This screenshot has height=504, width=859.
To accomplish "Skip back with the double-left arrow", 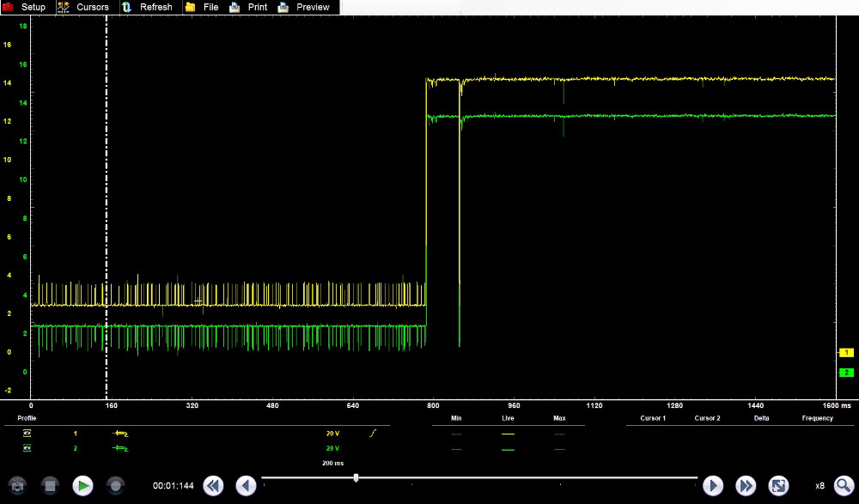I will [x=213, y=486].
